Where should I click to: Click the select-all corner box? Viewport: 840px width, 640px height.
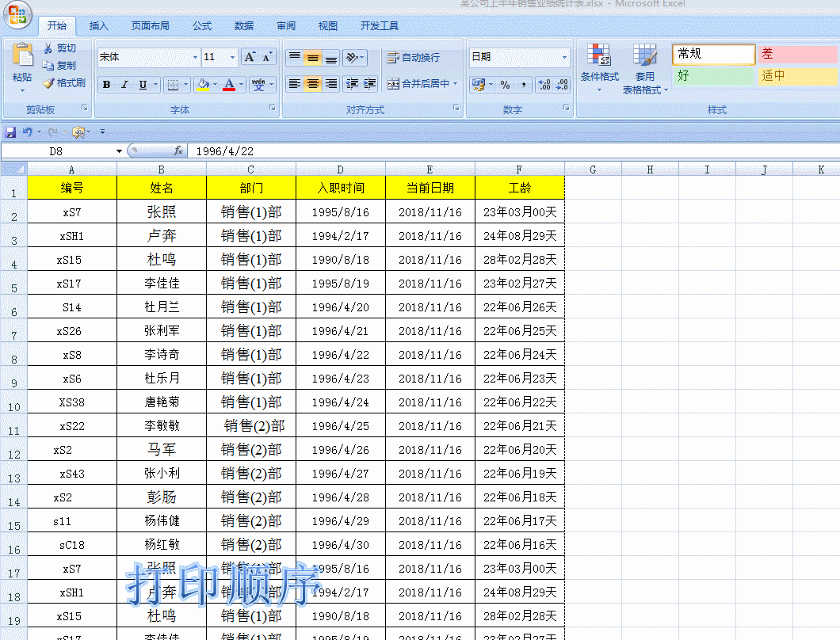click(x=14, y=170)
